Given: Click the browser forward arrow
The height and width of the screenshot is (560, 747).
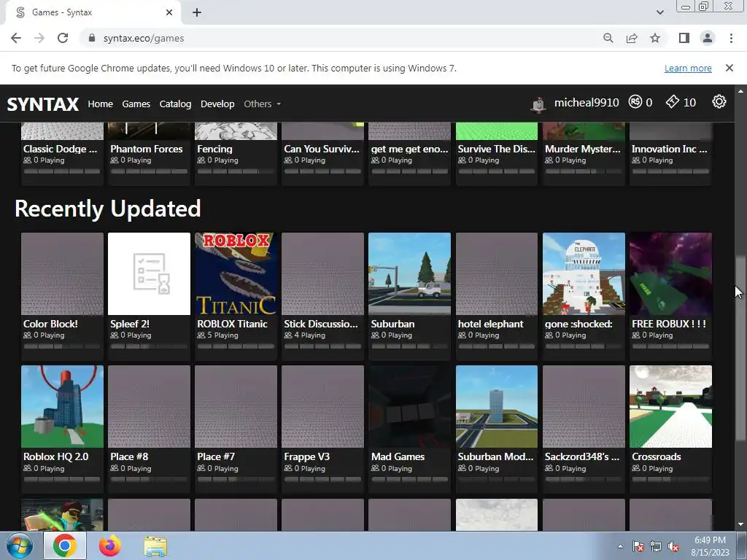Looking at the screenshot, I should [39, 38].
